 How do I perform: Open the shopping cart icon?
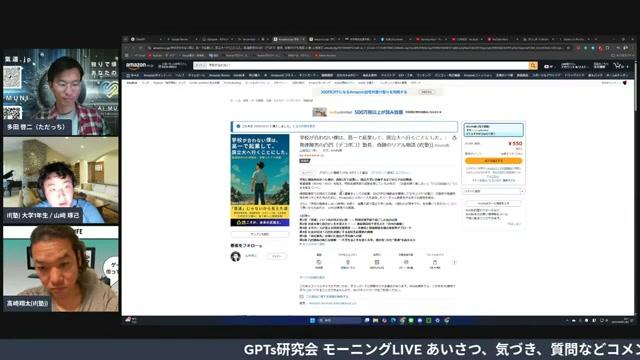pos(618,66)
